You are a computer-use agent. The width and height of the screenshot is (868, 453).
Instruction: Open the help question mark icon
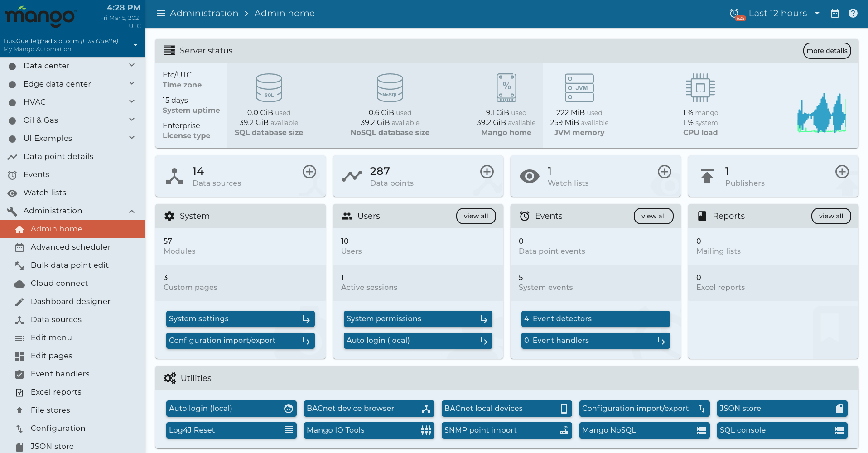pyautogui.click(x=853, y=13)
